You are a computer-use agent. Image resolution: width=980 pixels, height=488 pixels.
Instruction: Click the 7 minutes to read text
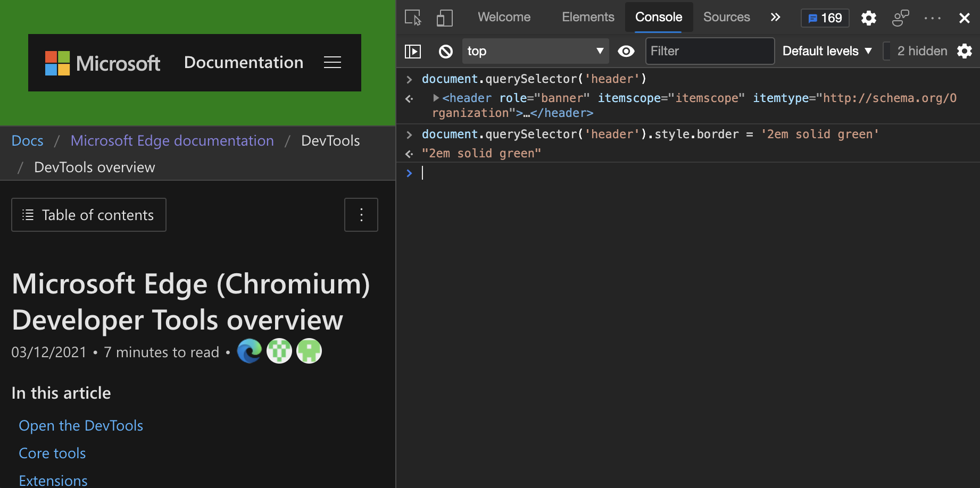coord(161,352)
